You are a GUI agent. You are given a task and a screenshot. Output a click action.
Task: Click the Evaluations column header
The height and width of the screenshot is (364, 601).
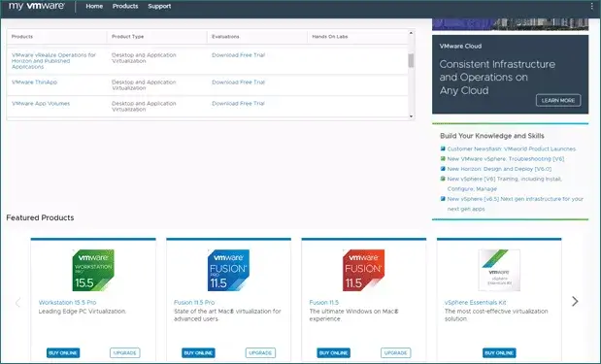225,37
